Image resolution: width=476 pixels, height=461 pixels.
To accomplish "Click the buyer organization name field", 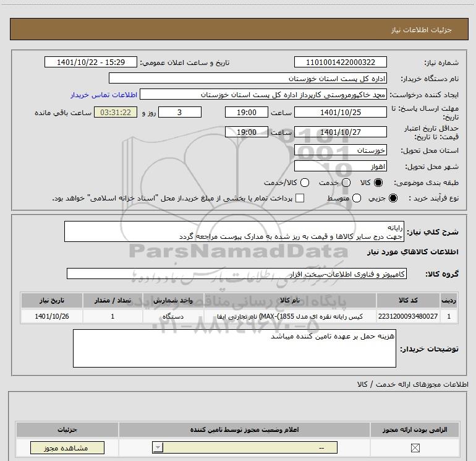I will pos(248,78).
